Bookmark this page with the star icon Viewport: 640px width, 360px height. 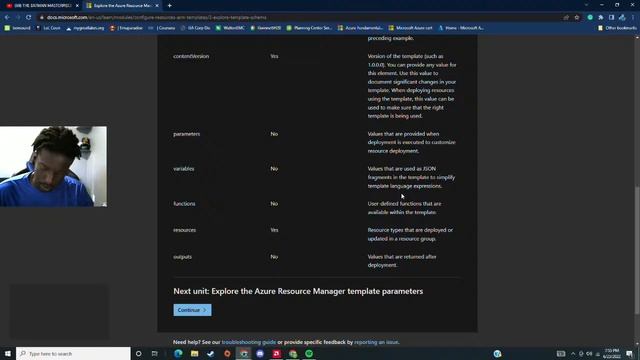point(577,18)
